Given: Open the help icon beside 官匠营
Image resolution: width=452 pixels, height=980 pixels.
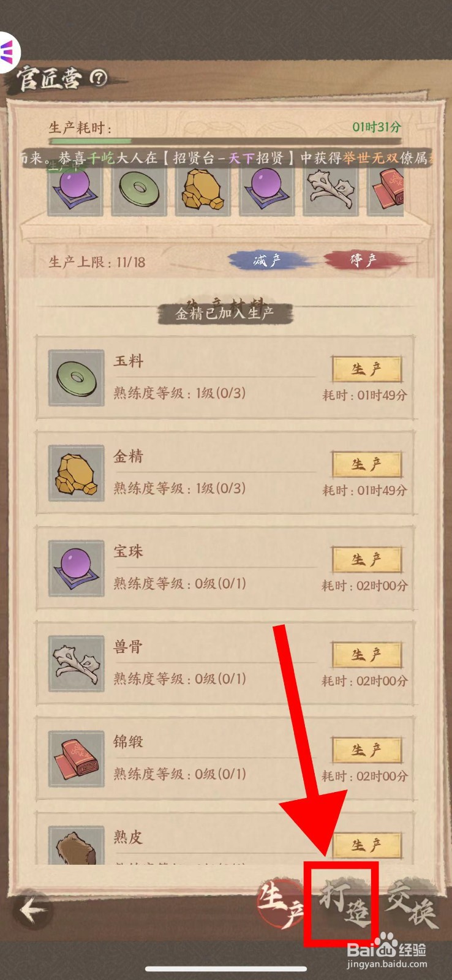Looking at the screenshot, I should point(98,77).
